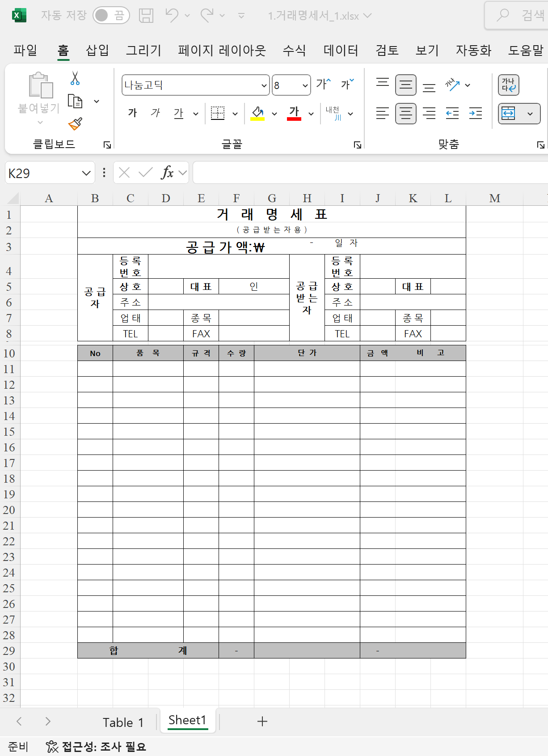Click the Name Box showing K29
548x756 pixels.
50,173
